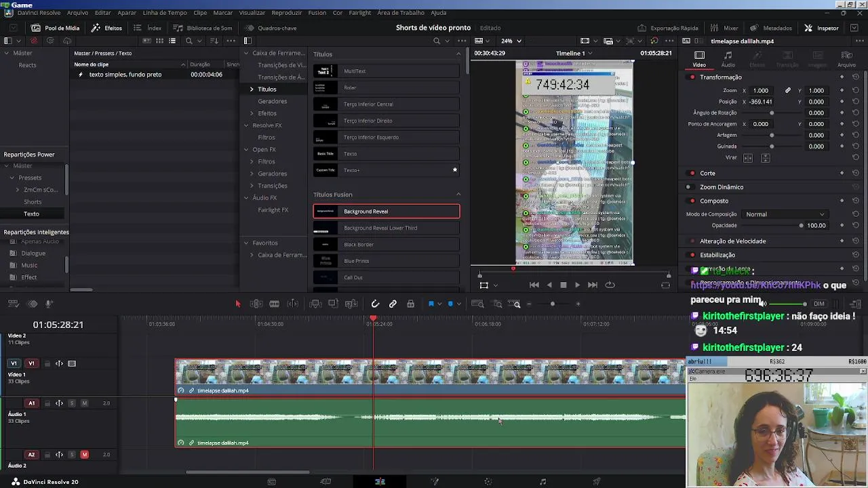Unmute the Áudio 2 track
Screen dimensions: 868x488
[84, 455]
